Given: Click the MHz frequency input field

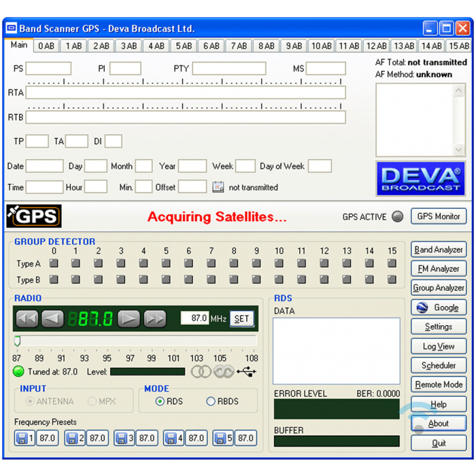Looking at the screenshot, I should pyautogui.click(x=194, y=318).
